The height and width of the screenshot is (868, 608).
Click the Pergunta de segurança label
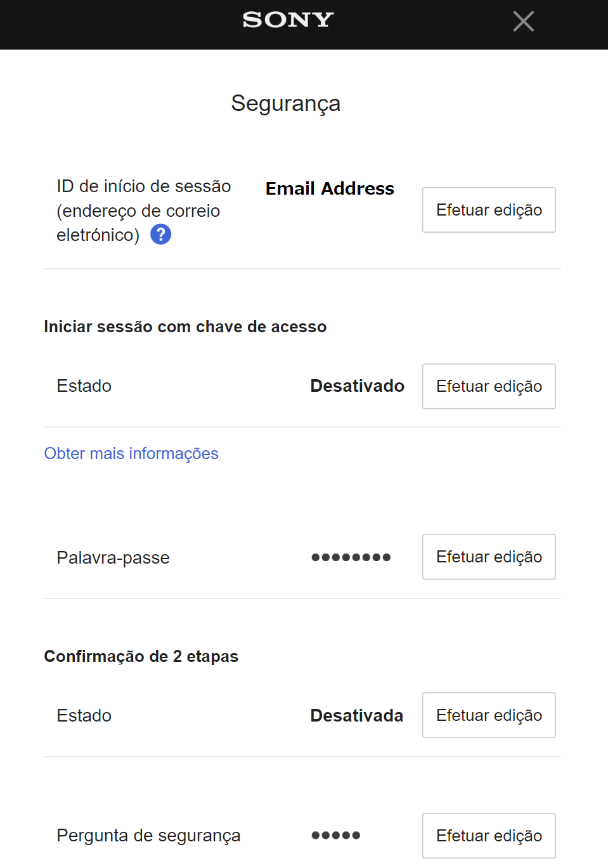[148, 836]
